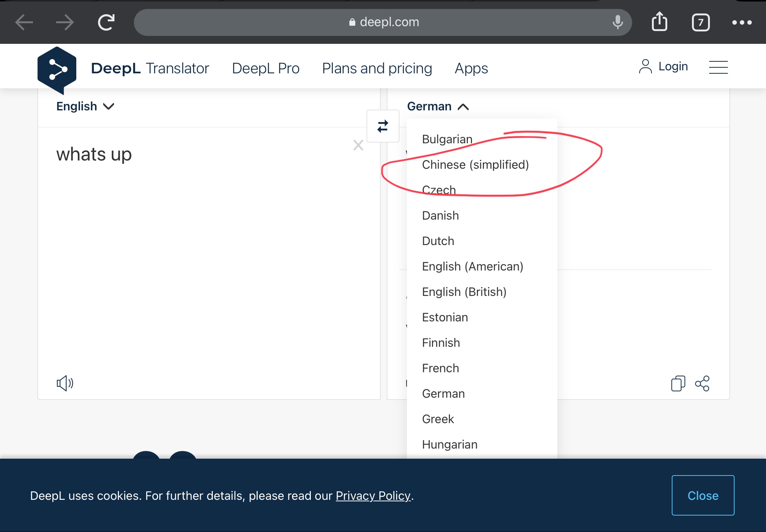Select Chinese (simplified) from the list
Image resolution: width=766 pixels, height=532 pixels.
click(475, 165)
